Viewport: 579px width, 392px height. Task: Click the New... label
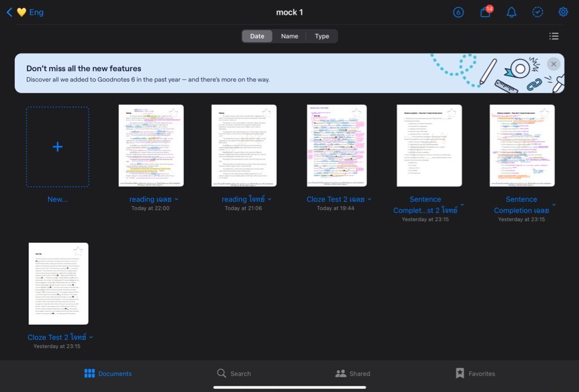58,199
